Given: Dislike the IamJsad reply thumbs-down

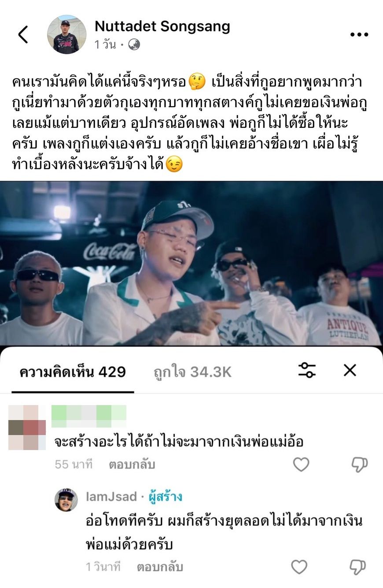Looking at the screenshot, I should 357,567.
